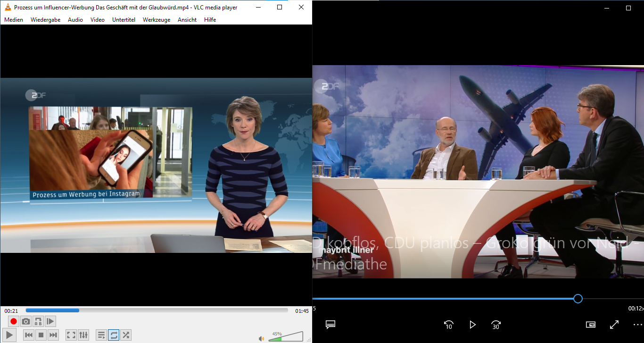Viewport: 644px width, 343px height.
Task: Expand the Werkzeuge menu
Action: [157, 20]
